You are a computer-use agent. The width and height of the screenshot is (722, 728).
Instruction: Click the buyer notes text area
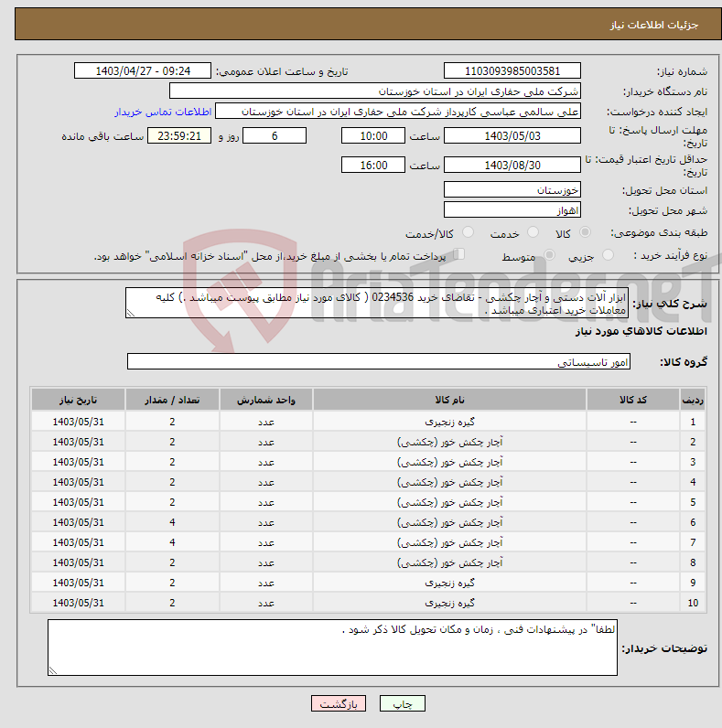tap(332, 648)
